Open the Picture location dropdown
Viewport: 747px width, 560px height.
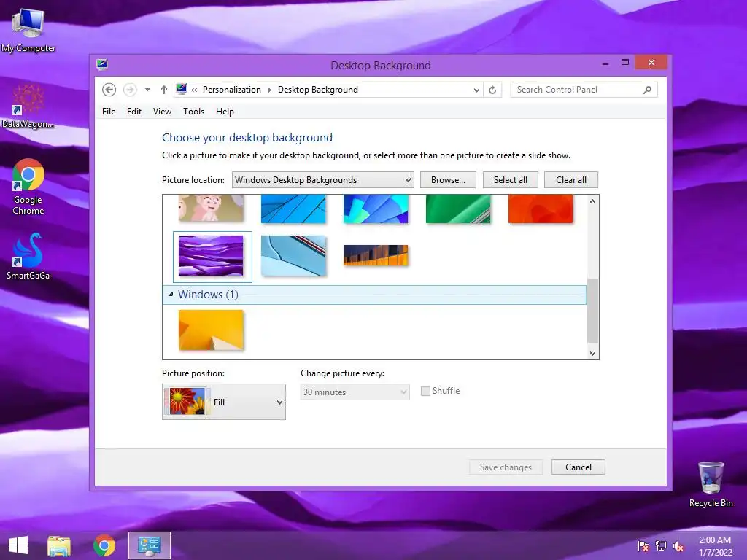pyautogui.click(x=323, y=180)
